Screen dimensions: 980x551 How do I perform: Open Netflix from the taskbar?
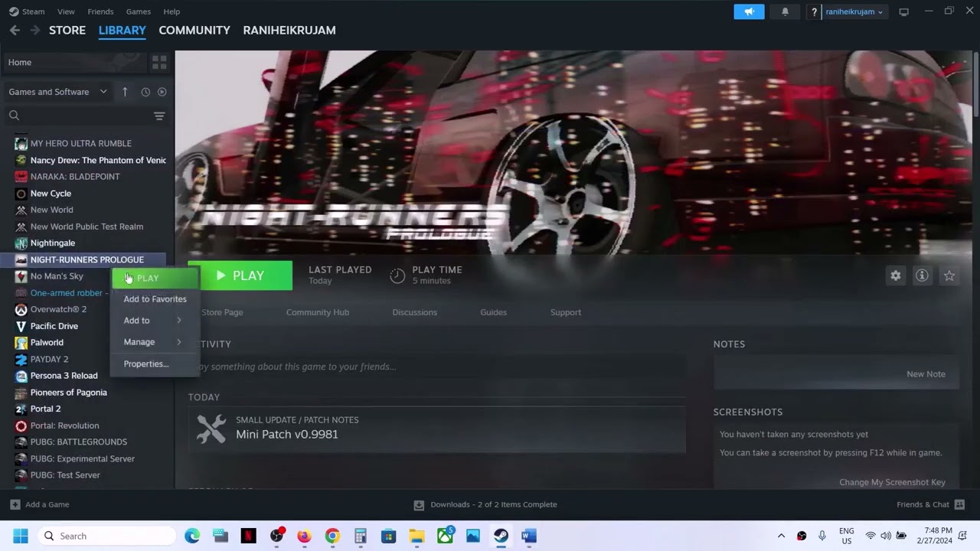[248, 536]
